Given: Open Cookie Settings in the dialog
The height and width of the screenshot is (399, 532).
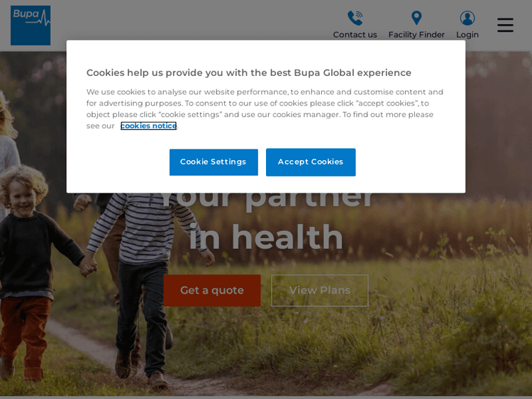Looking at the screenshot, I should tap(214, 162).
